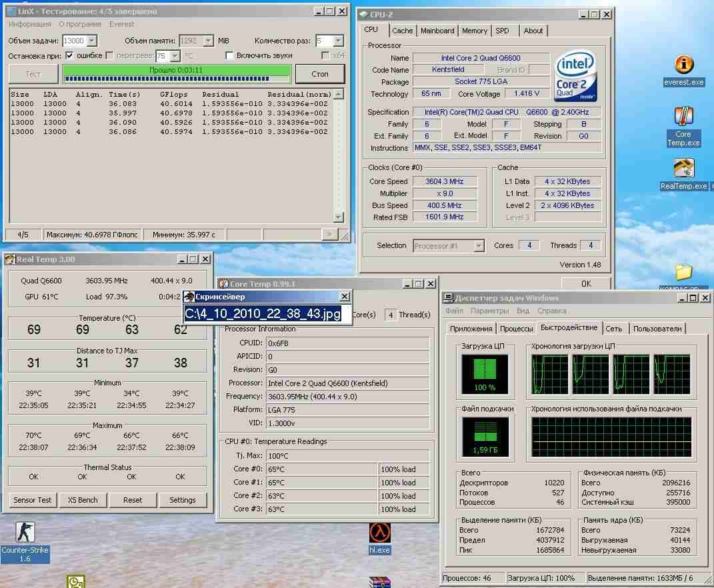Open 'Процессы' tab in Task Manager
The height and width of the screenshot is (588, 714).
516,329
